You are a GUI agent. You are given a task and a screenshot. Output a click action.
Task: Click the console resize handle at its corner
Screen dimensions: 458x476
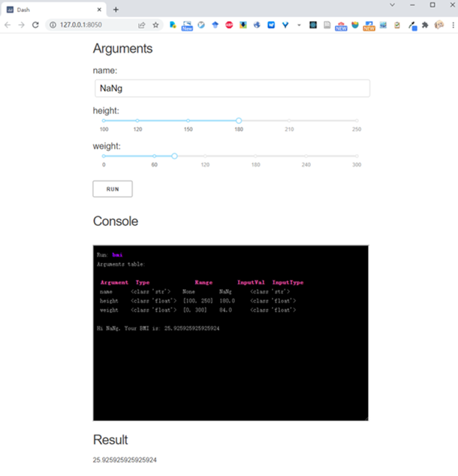pyautogui.click(x=366, y=419)
